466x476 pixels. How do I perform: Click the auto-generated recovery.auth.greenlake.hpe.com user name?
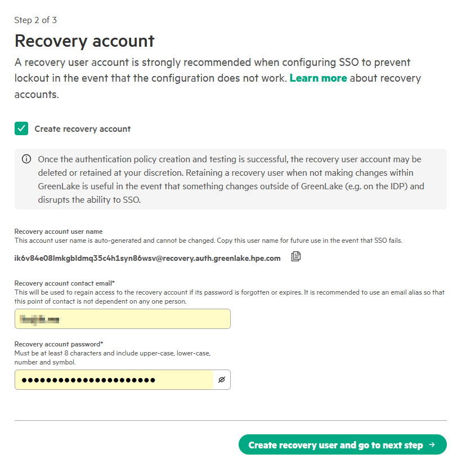[147, 258]
